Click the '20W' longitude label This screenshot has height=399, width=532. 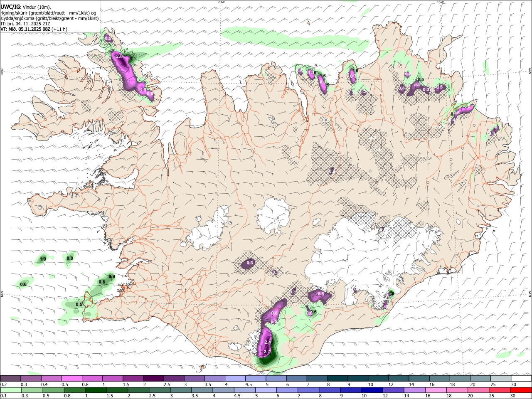click(221, 2)
